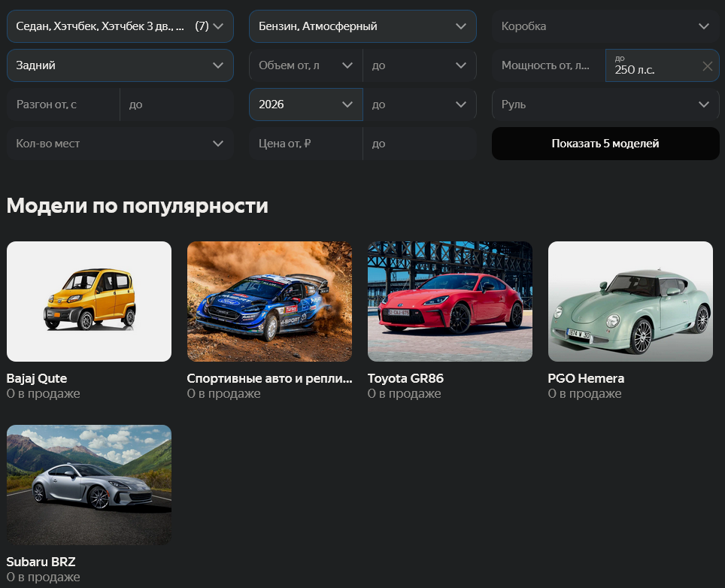Click '0 в продаже' under Toyota GR86
Viewport: 725px width, 588px height.
point(404,394)
